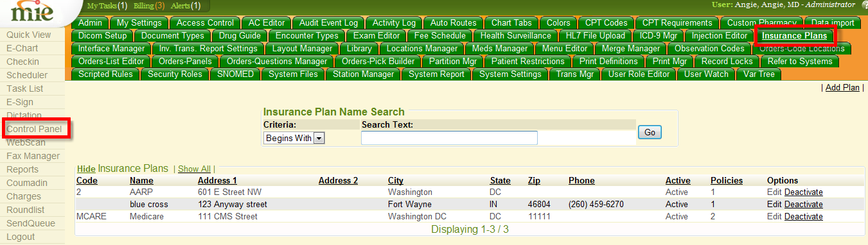Open Control Panel from sidebar

point(34,129)
